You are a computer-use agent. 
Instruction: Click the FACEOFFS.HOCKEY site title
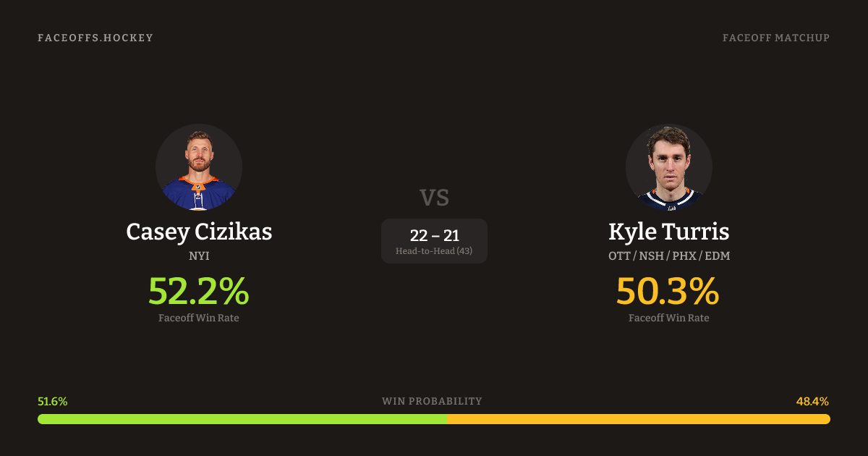tap(95, 38)
